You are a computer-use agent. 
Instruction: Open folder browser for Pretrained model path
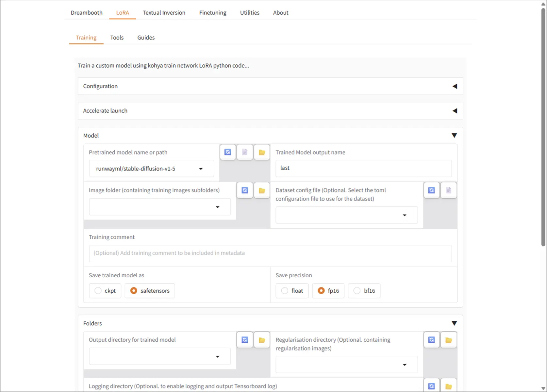[262, 152]
